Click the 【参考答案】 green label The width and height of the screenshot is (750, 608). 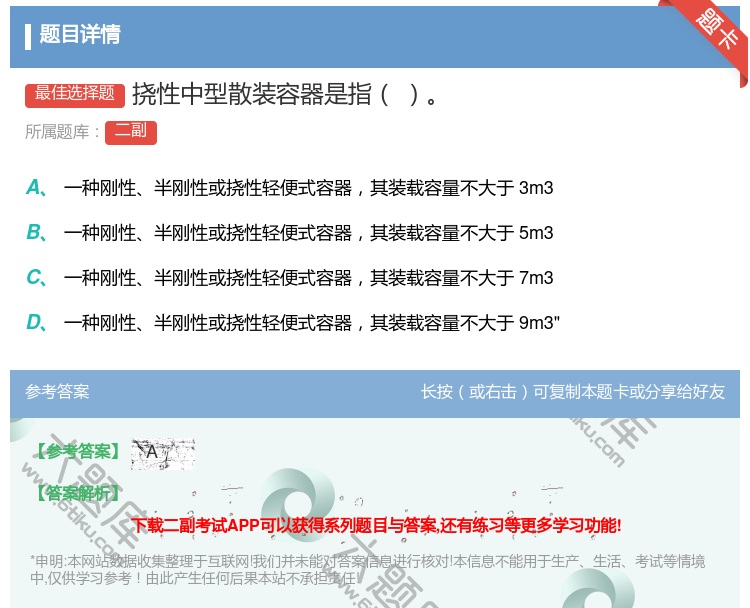(77, 452)
